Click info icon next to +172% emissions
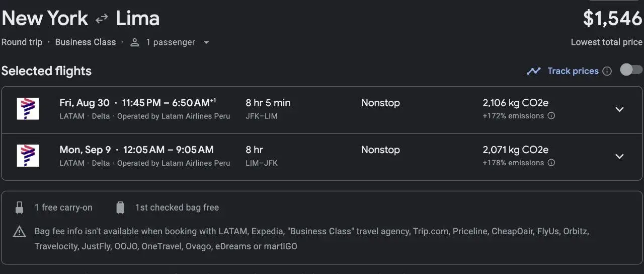Viewport: 644px width, 274px height. (x=551, y=116)
